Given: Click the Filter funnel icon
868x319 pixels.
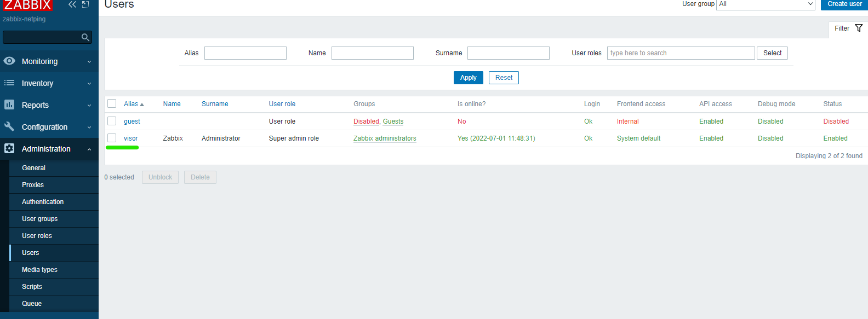Looking at the screenshot, I should 859,28.
